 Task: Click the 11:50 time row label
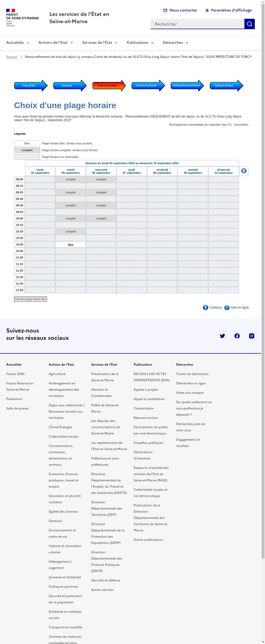20,290
